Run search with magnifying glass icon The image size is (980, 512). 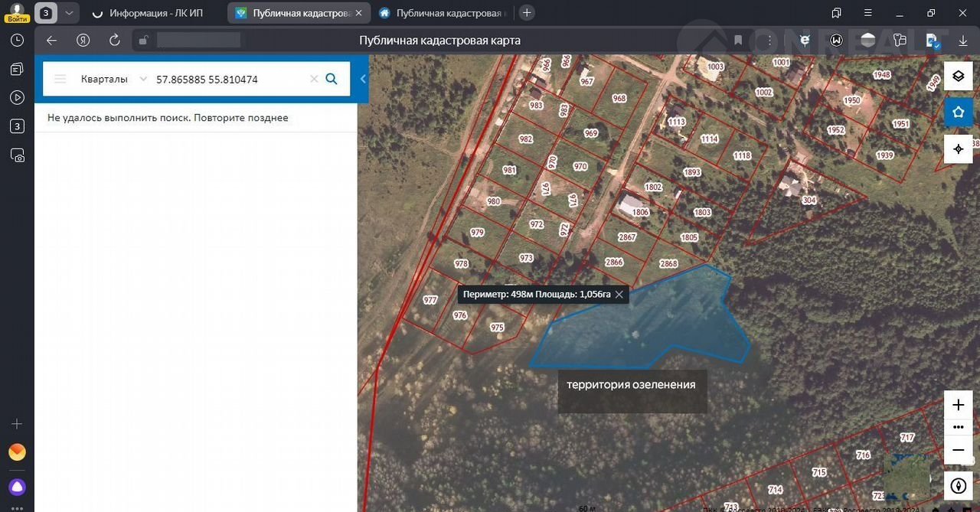pyautogui.click(x=332, y=79)
